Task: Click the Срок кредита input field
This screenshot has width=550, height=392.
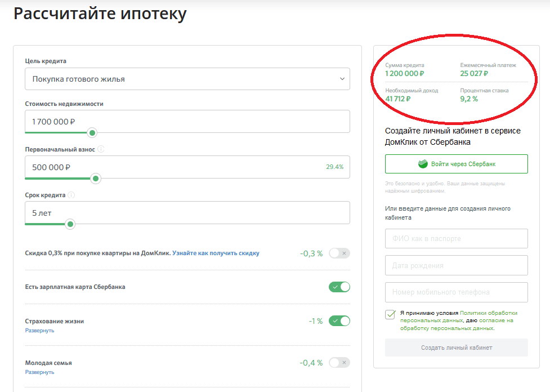Action: [x=187, y=213]
